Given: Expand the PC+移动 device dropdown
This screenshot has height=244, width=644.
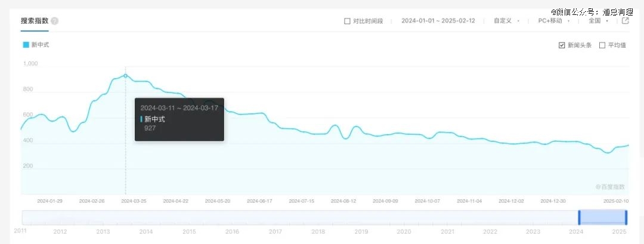Looking at the screenshot, I should [x=553, y=21].
